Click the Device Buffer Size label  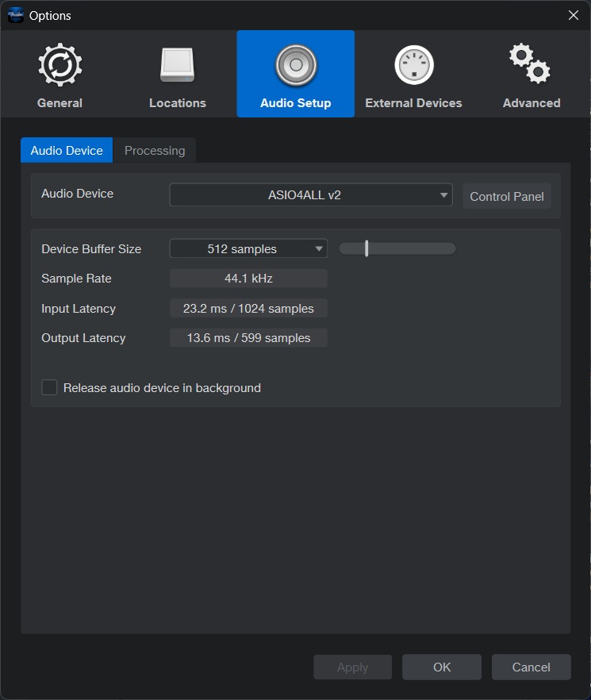(x=91, y=249)
